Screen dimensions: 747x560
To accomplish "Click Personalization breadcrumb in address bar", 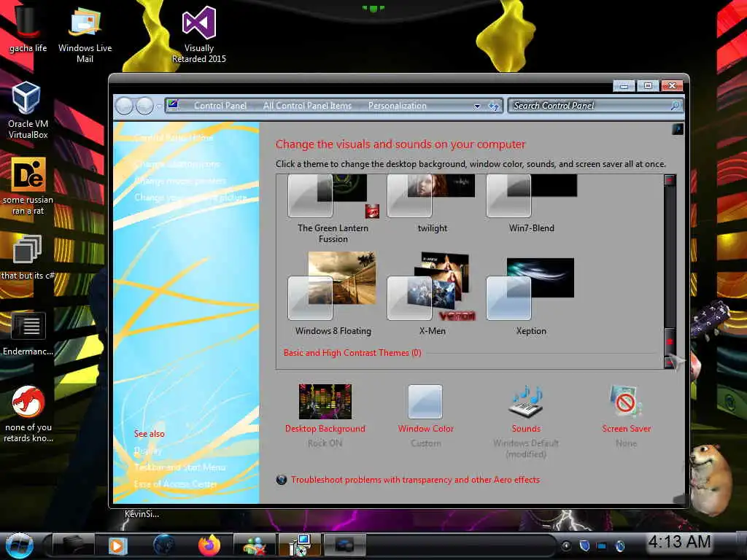I will coord(398,106).
